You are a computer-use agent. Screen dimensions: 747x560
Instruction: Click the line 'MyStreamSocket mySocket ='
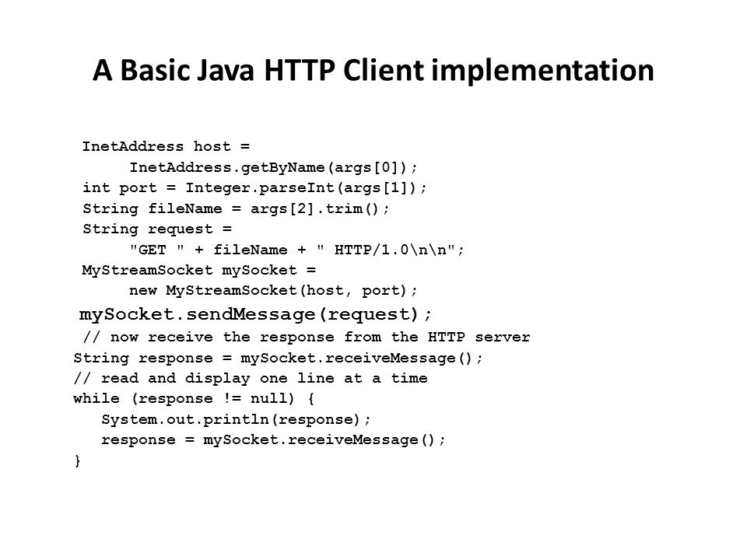pyautogui.click(x=198, y=270)
